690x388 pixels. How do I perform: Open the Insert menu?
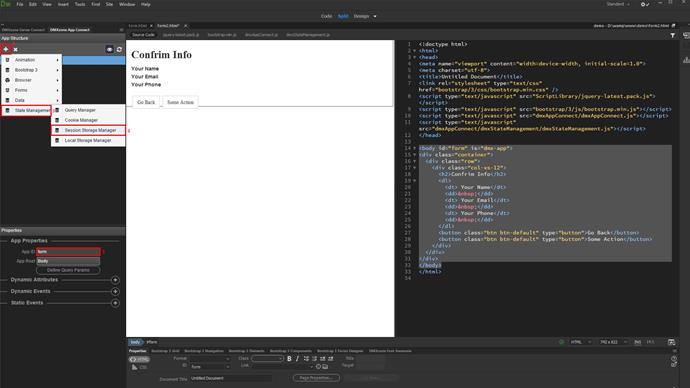[63, 4]
